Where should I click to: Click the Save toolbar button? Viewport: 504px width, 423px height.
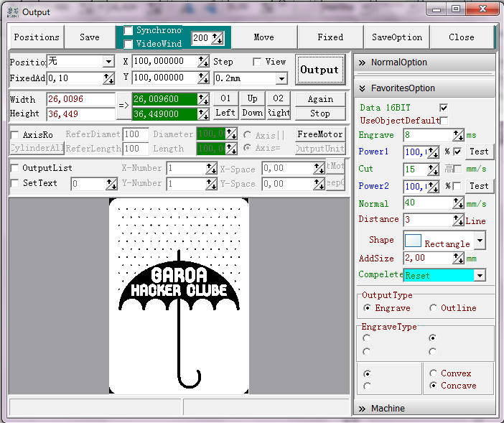tap(90, 37)
